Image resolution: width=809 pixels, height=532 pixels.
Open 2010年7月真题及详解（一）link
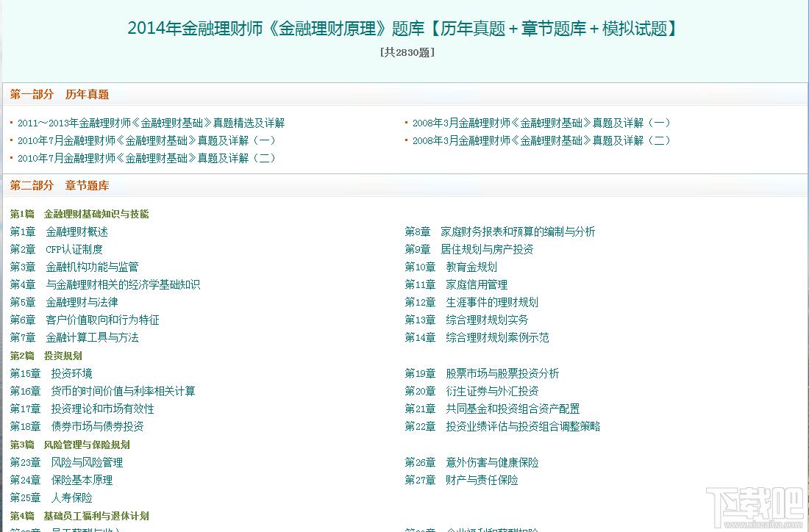click(147, 141)
